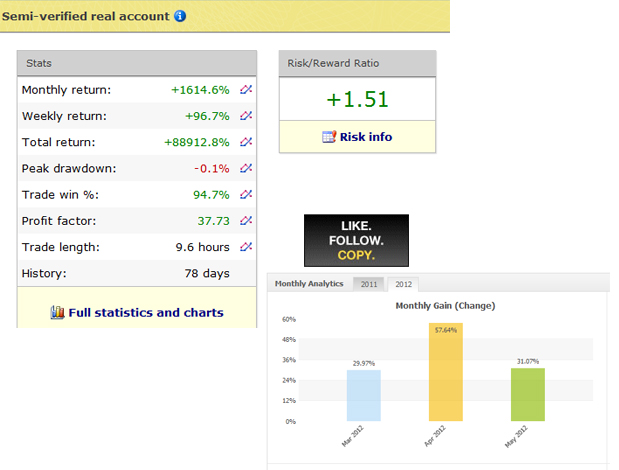Click the Like. Follow. Copy. banner
The image size is (619, 470).
pyautogui.click(x=356, y=240)
